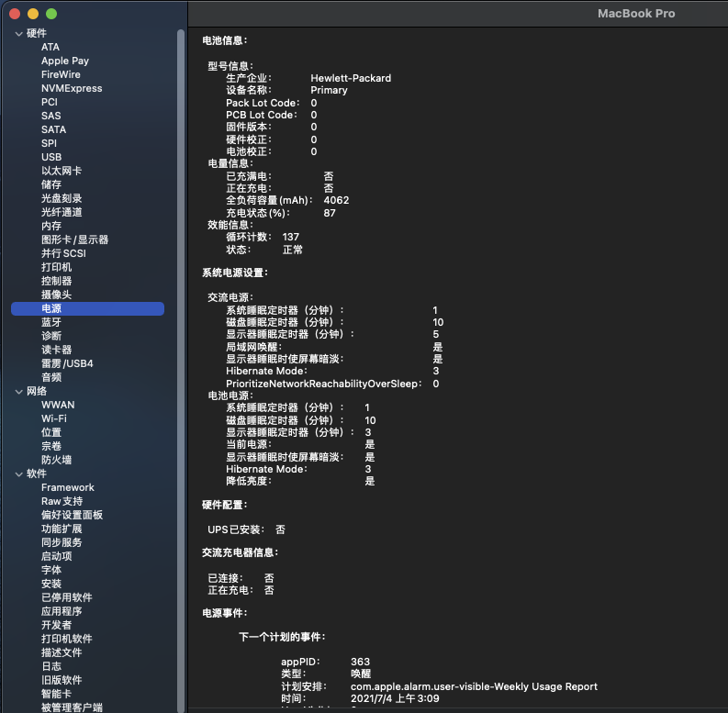Select 控制器 in the sidebar
728x713 pixels.
coord(56,282)
